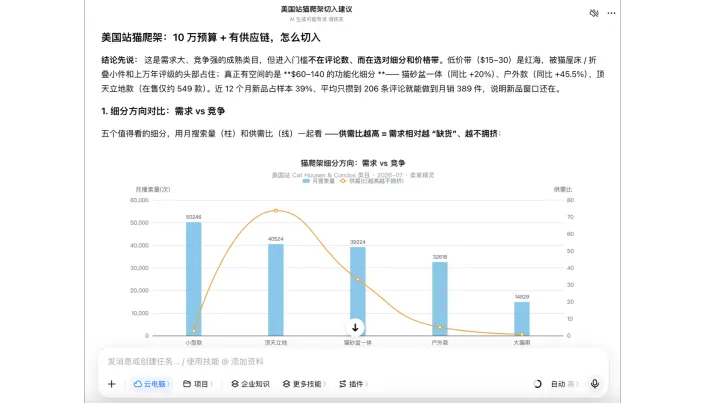
Task: Click the x-axis label 顶天立地
Action: [276, 342]
